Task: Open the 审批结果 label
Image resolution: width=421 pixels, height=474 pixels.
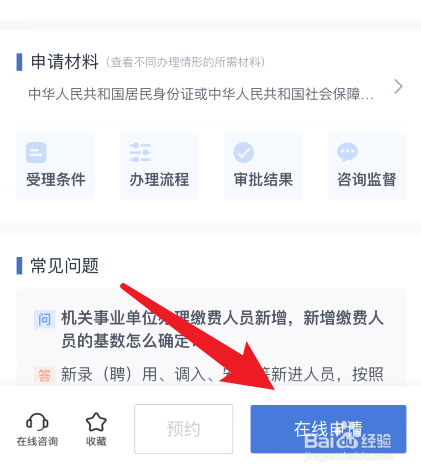Action: click(x=263, y=179)
